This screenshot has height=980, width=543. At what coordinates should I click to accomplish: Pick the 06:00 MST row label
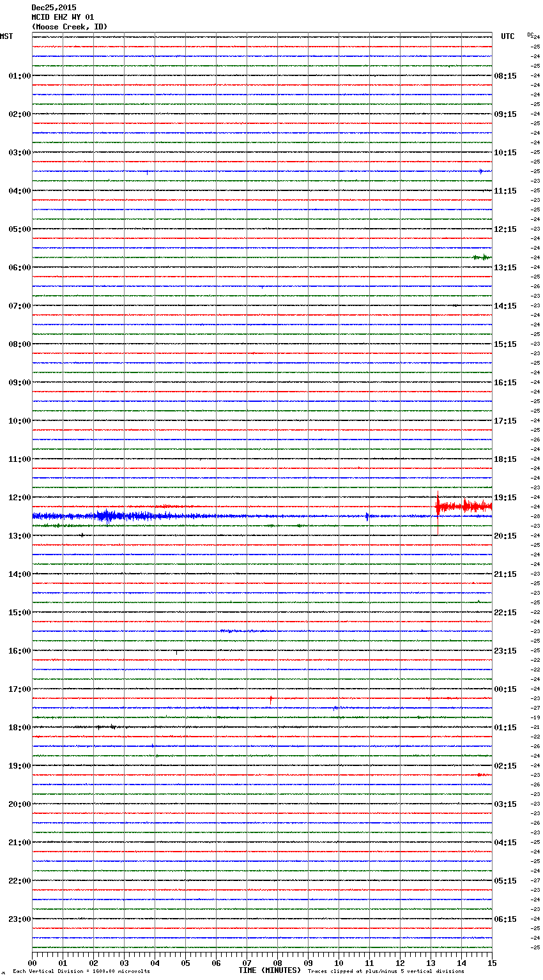pyautogui.click(x=20, y=268)
